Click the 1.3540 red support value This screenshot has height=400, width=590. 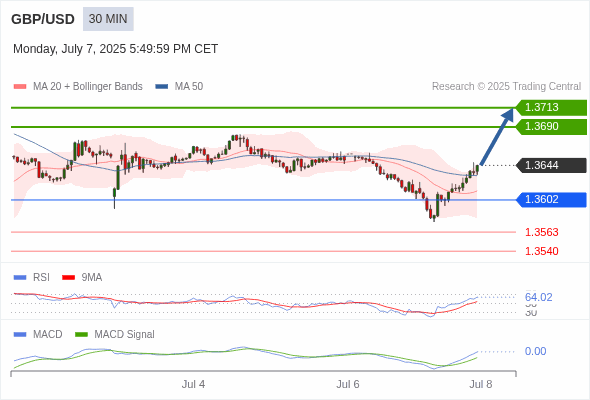542,251
